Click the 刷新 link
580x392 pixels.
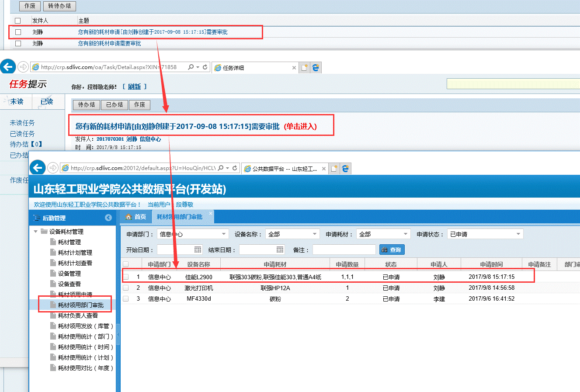point(135,87)
